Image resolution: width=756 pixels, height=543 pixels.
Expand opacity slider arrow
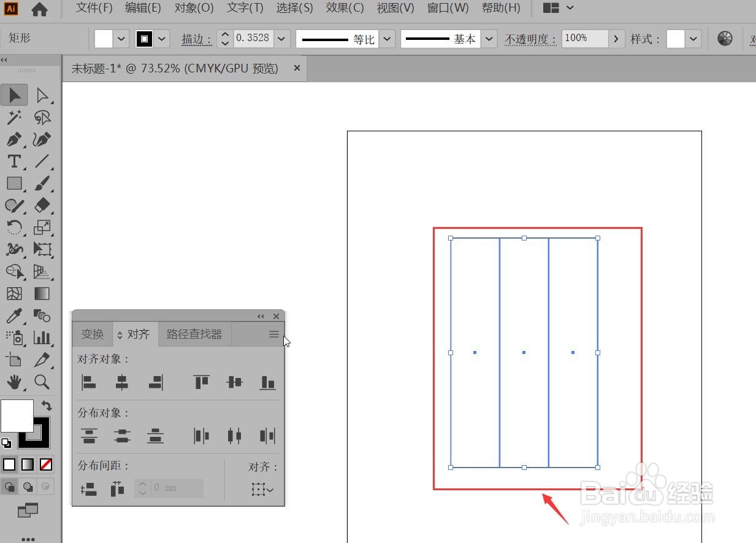pos(617,39)
